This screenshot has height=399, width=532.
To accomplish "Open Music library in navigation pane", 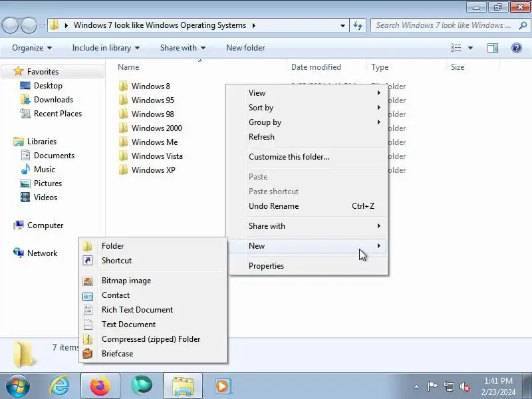I will 44,170.
